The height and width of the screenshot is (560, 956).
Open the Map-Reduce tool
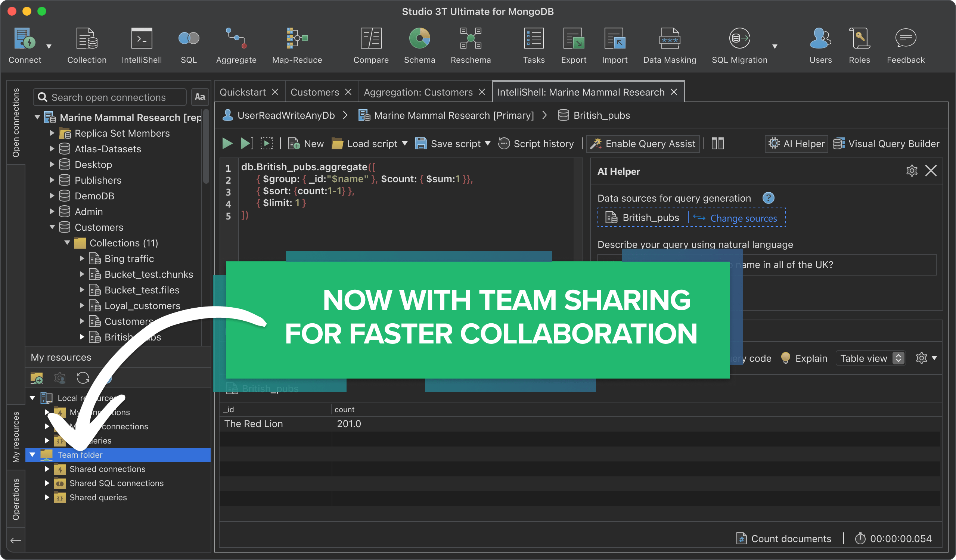pos(297,45)
